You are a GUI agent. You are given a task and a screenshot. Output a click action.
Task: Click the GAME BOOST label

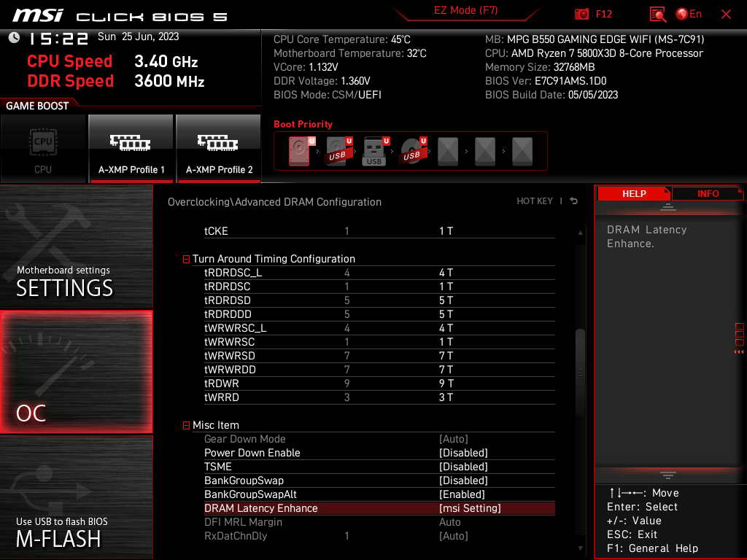[37, 106]
